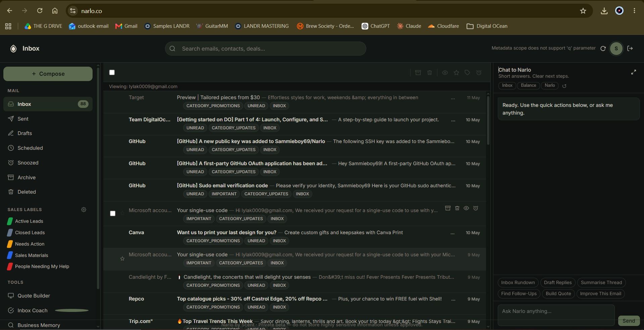Select the red People Needing My Help label
This screenshot has height=330, width=644.
point(38,267)
